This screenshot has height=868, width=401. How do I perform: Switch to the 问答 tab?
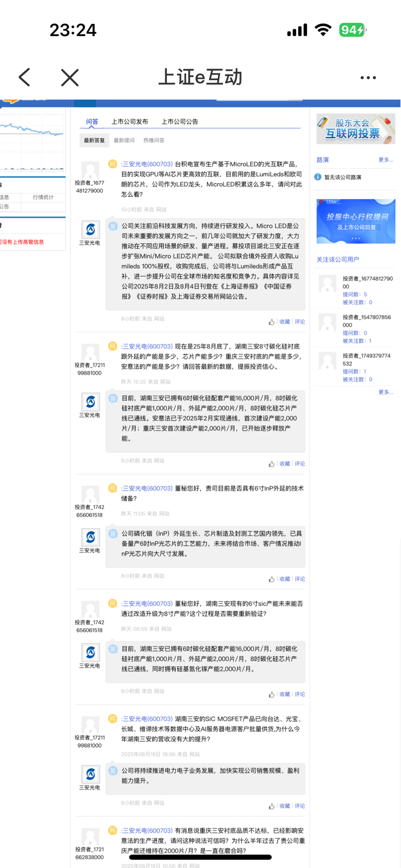click(92, 121)
